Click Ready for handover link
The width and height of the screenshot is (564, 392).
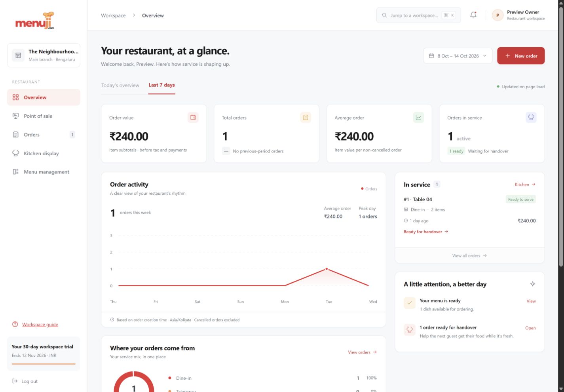point(426,232)
